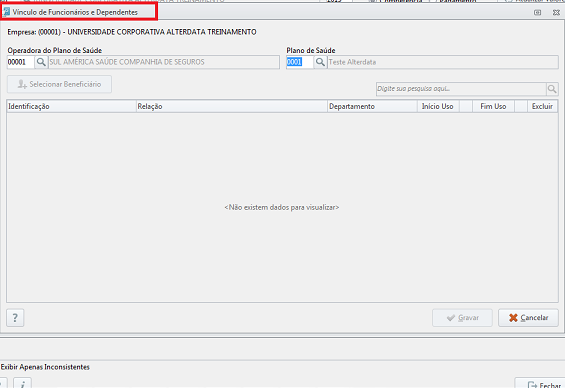
Task: Sort by Departamento column header
Action: click(372, 107)
